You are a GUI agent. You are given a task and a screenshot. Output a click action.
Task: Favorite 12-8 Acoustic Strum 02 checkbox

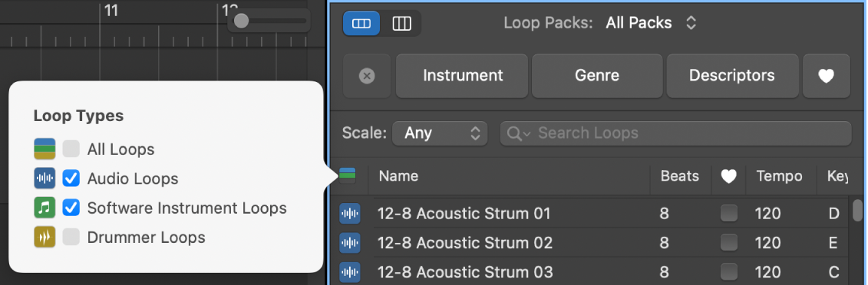click(x=728, y=242)
